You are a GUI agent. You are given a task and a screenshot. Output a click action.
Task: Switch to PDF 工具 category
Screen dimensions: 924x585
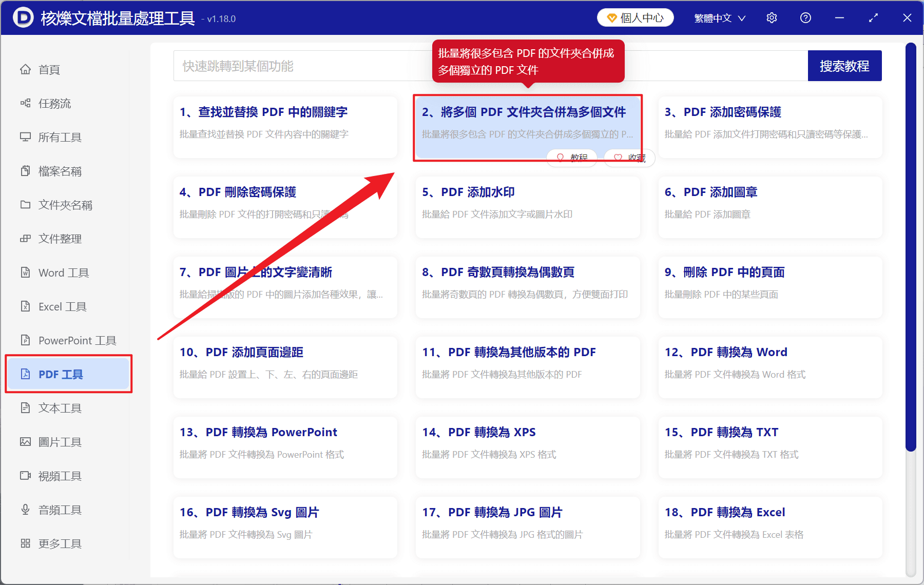pyautogui.click(x=60, y=374)
